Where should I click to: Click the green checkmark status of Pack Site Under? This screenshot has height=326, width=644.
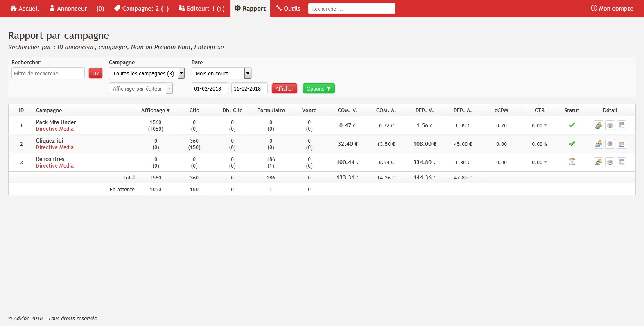(572, 125)
